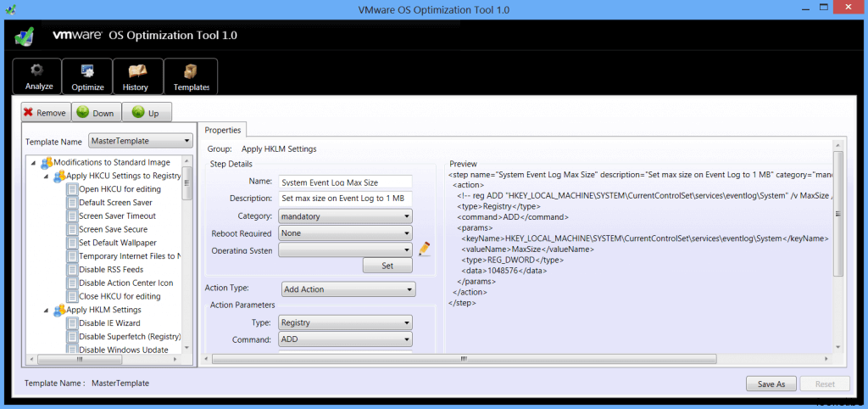This screenshot has width=868, height=409.
Task: Select Disable Windows Update tree item
Action: tap(124, 350)
